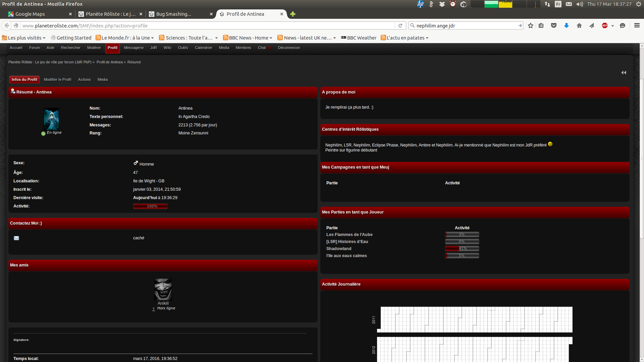Open the Pocket save icon

554,26
